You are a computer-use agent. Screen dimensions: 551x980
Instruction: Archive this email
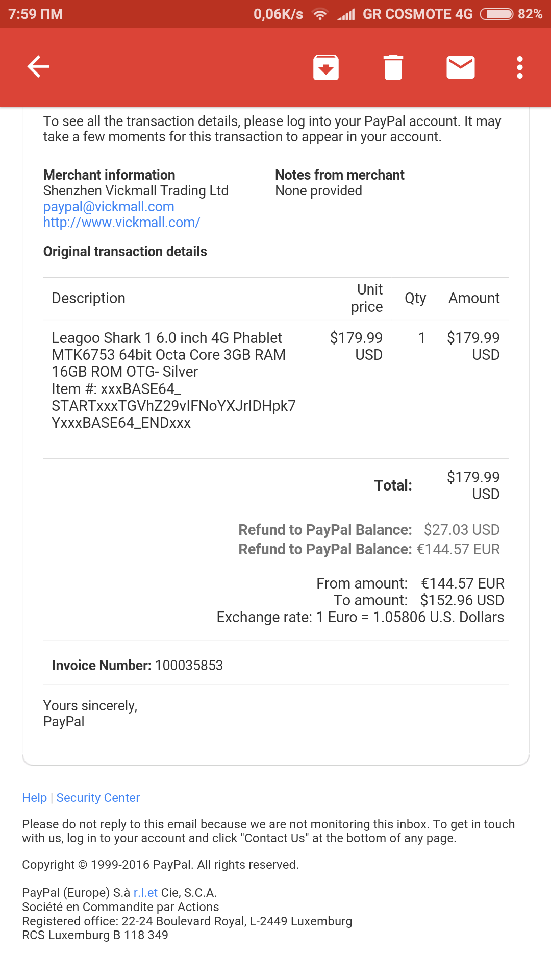click(x=326, y=67)
